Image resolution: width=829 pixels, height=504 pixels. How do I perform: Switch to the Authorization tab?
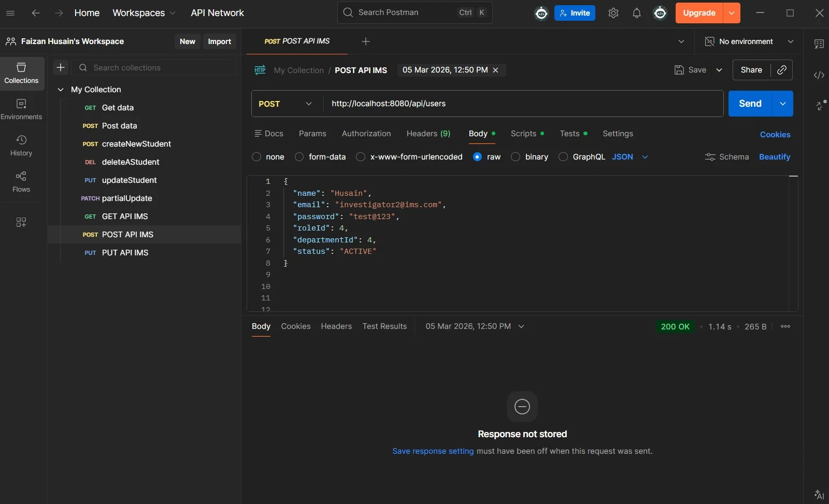click(366, 134)
